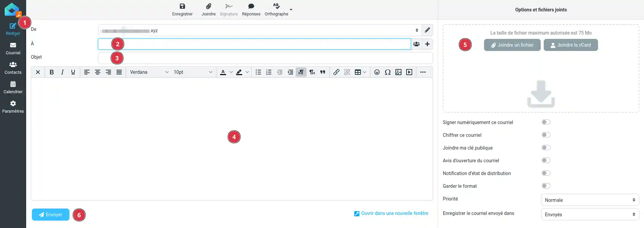Run Orthographe spell check

point(276,10)
